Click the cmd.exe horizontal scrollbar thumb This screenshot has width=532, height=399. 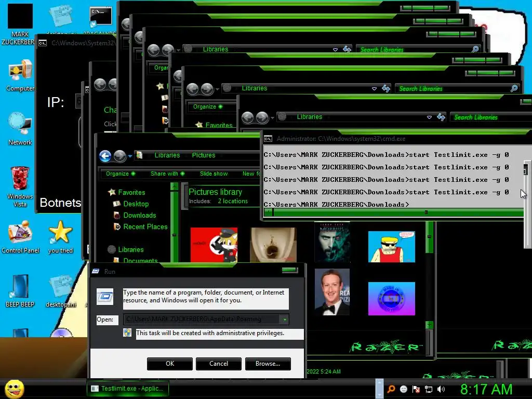(x=398, y=212)
